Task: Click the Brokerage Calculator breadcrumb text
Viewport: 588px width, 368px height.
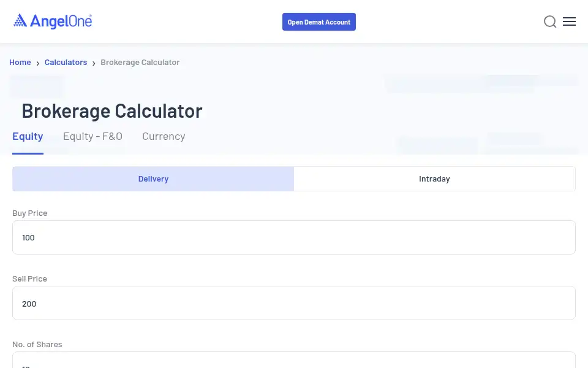Action: (x=140, y=63)
